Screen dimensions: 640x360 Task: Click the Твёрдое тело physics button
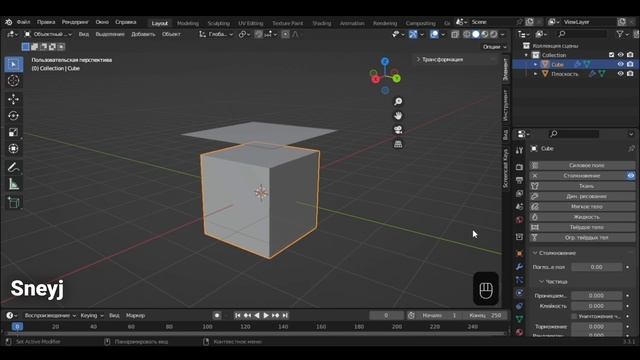[x=582, y=227]
